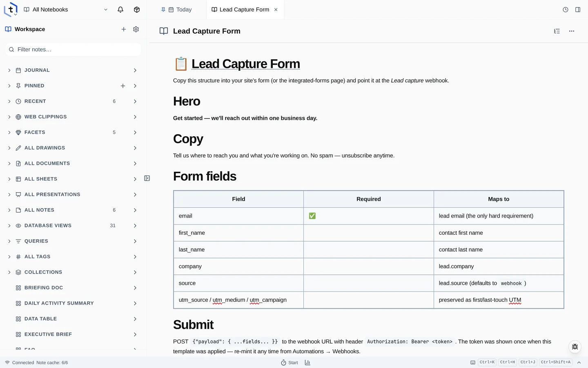Image resolution: width=588 pixels, height=368 pixels.
Task: Click the Workspace heading in sidebar
Action: tap(30, 29)
